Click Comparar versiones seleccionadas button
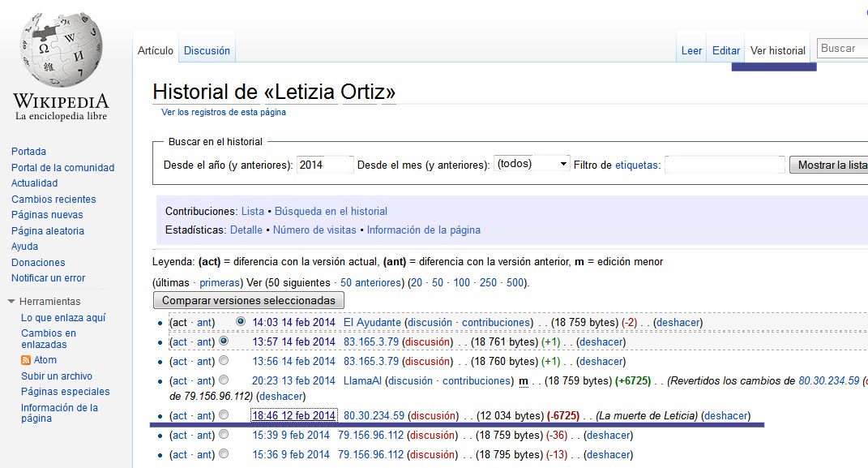This screenshot has height=468, width=868. (x=249, y=300)
